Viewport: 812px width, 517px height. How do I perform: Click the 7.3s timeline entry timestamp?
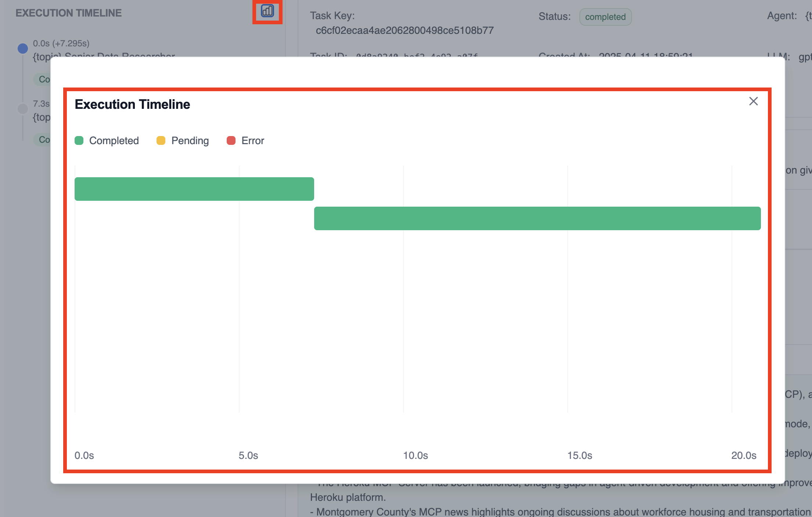pyautogui.click(x=41, y=104)
